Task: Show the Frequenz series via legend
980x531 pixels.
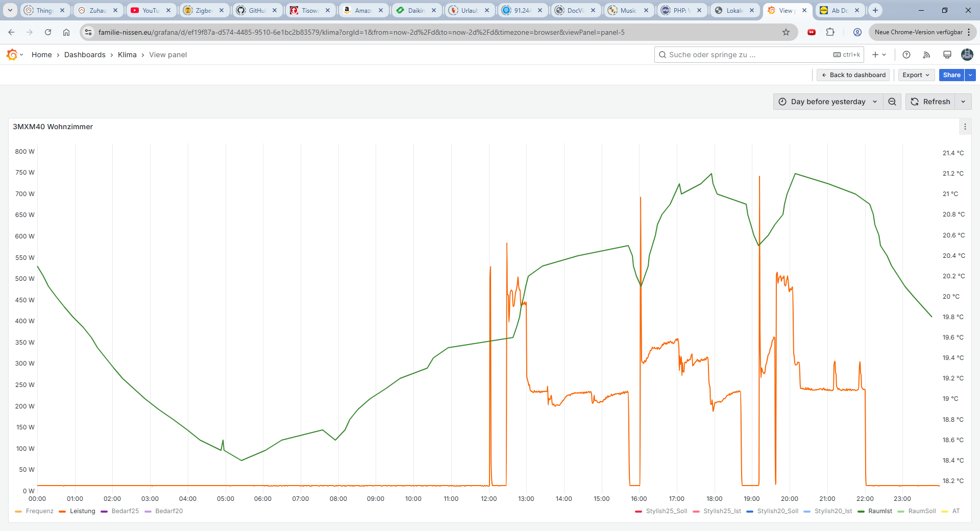Action: coord(39,511)
